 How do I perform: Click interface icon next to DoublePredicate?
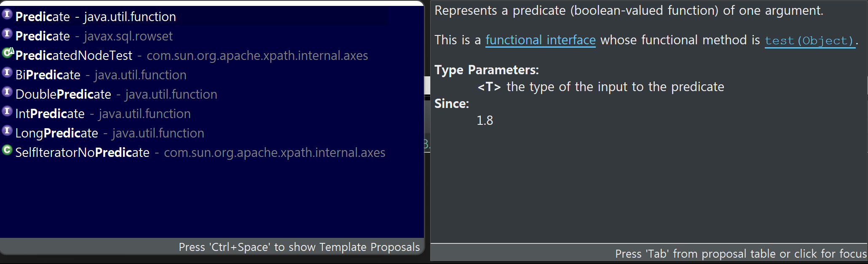pos(7,92)
